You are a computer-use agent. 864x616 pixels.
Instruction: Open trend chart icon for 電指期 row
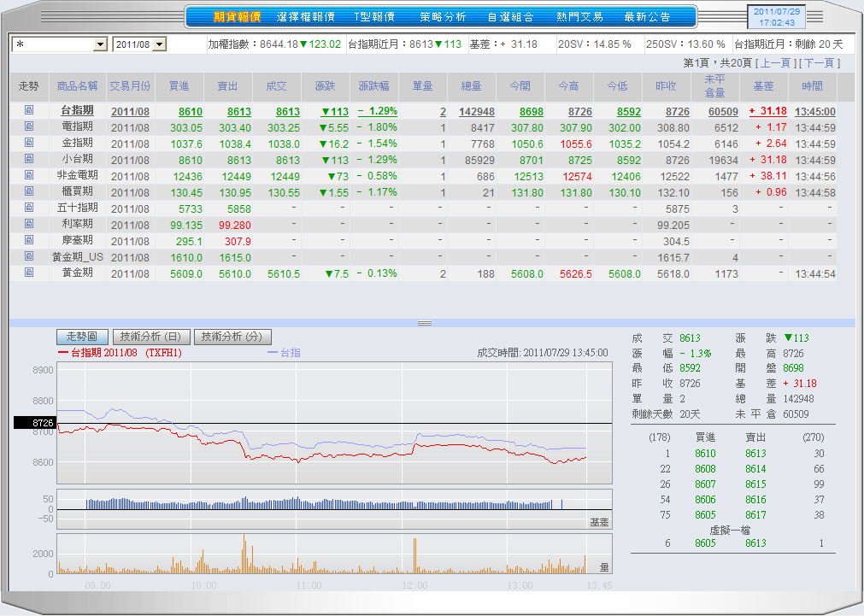point(29,126)
